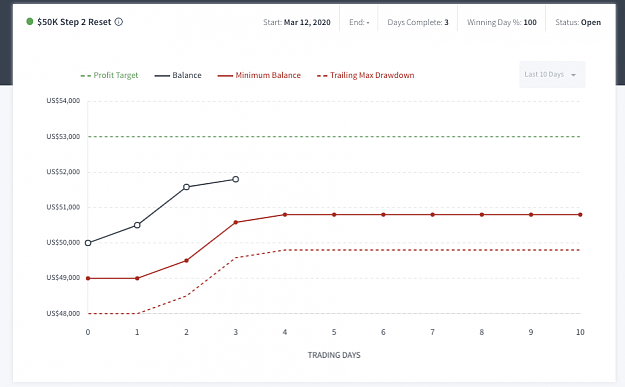This screenshot has width=625, height=387.
Task: Click the Minimum Balance point at day 7
Action: (432, 215)
